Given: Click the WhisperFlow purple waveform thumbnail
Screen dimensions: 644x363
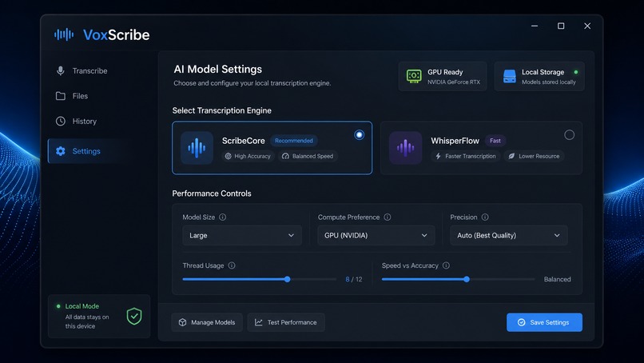Looking at the screenshot, I should (405, 148).
